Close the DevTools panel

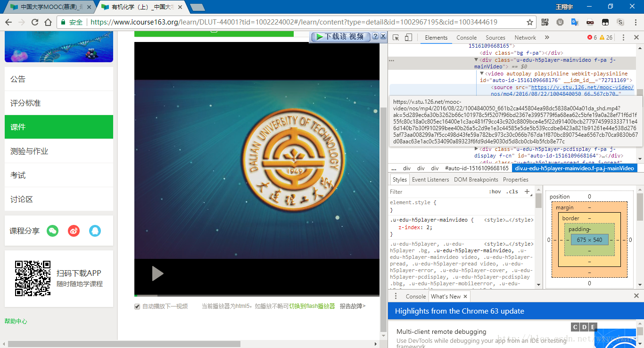coord(636,38)
